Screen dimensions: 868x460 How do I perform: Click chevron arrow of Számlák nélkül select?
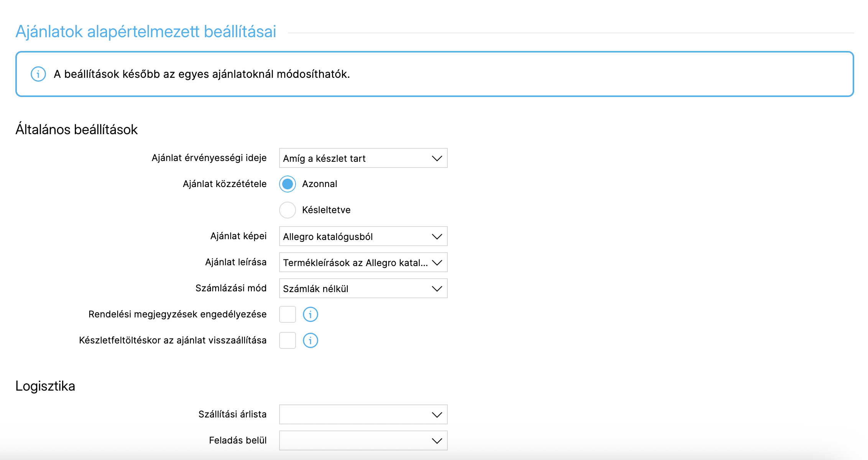click(x=437, y=289)
